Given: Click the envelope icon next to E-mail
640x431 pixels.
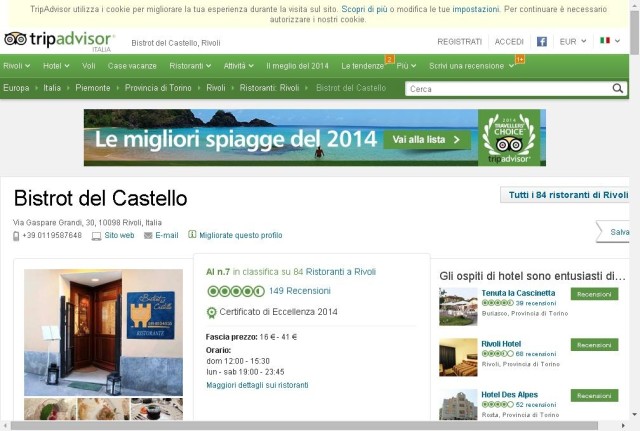Looking at the screenshot, I should coord(148,236).
